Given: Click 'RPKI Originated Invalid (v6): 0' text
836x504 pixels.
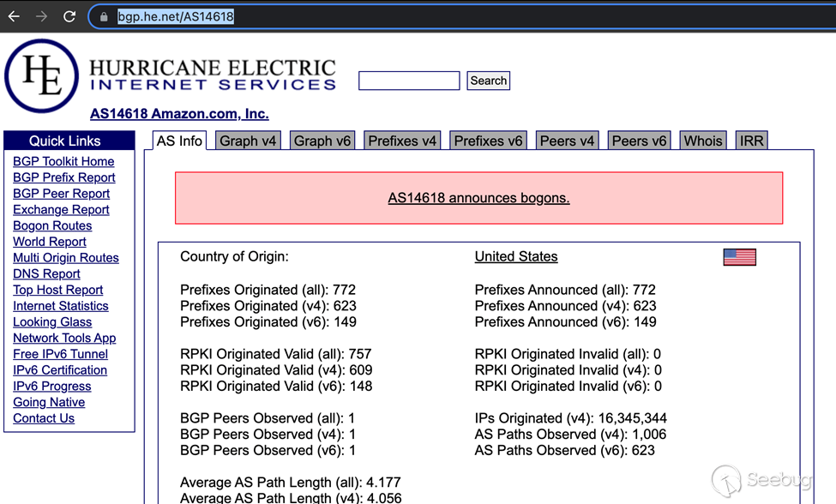Looking at the screenshot, I should pyautogui.click(x=568, y=386).
